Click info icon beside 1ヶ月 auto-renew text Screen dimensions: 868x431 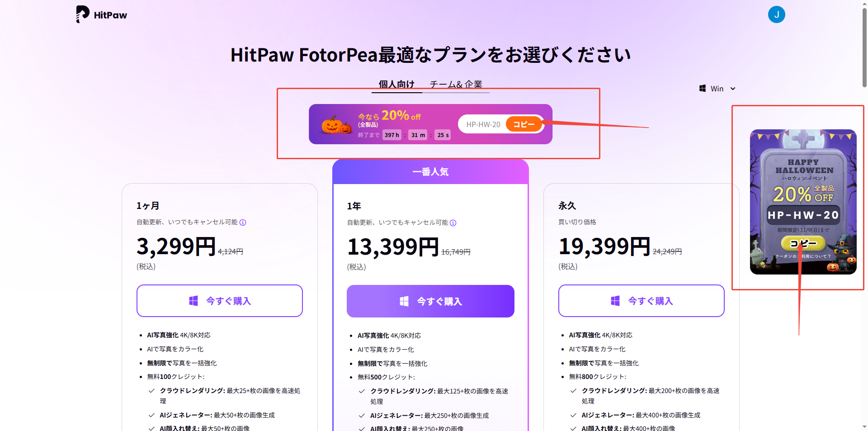pos(243,223)
